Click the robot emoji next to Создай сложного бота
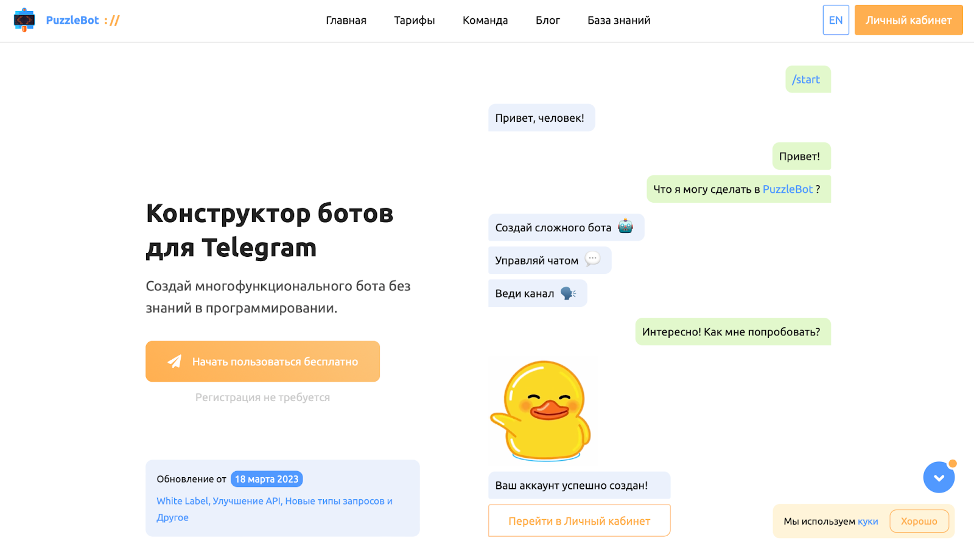The image size is (974, 560). [625, 226]
